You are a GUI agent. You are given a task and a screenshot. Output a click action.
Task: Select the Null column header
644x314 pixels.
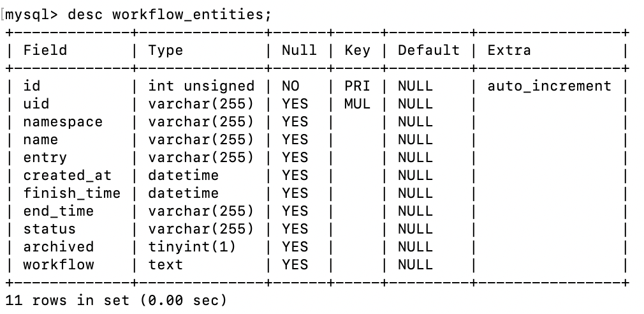pos(299,50)
